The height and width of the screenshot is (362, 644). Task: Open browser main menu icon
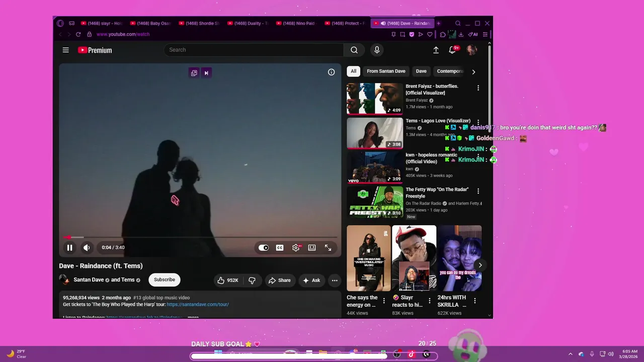click(485, 34)
